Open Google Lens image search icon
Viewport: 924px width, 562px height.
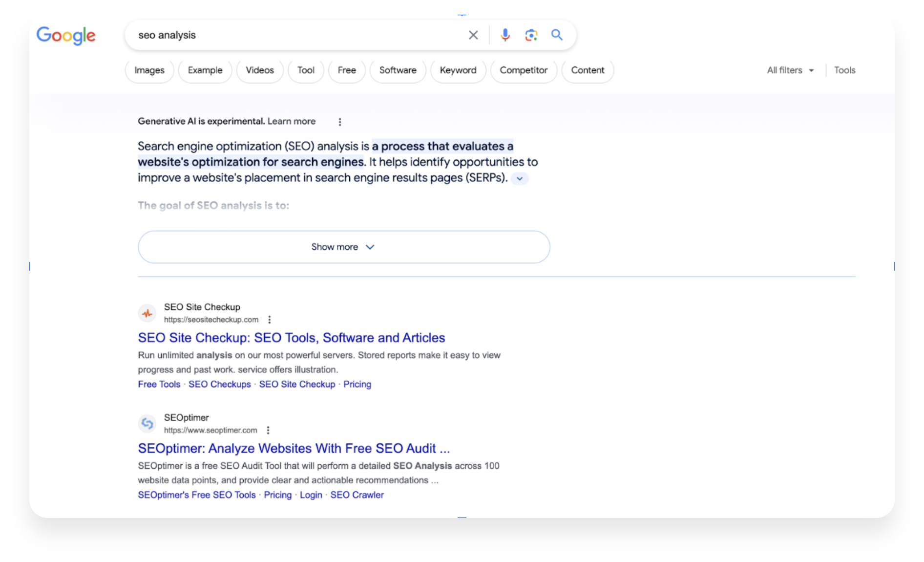[531, 35]
